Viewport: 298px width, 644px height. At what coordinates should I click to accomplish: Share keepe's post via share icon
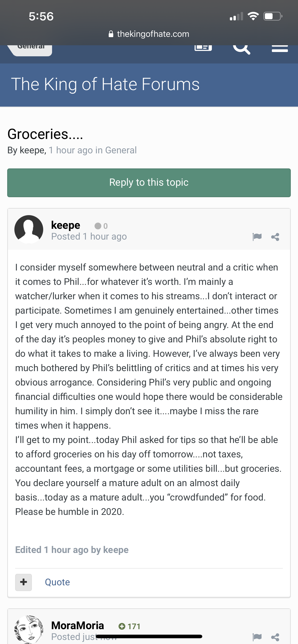(x=275, y=237)
